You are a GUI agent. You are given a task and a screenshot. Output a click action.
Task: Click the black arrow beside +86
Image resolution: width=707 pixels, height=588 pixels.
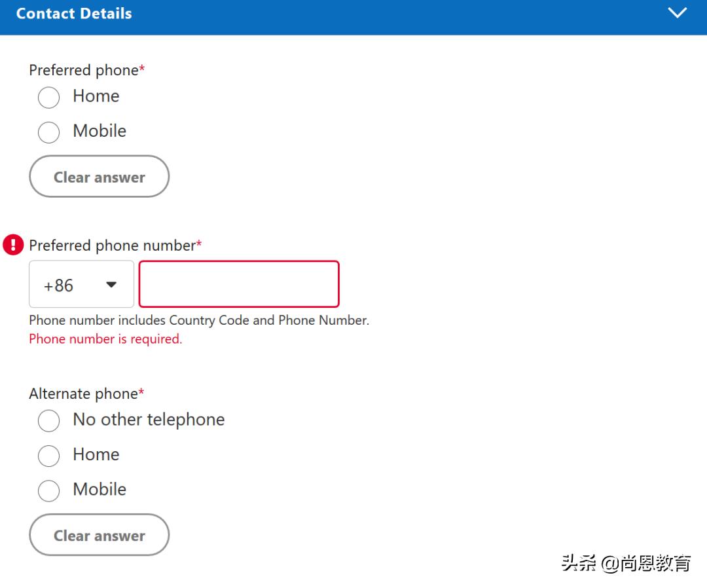111,285
